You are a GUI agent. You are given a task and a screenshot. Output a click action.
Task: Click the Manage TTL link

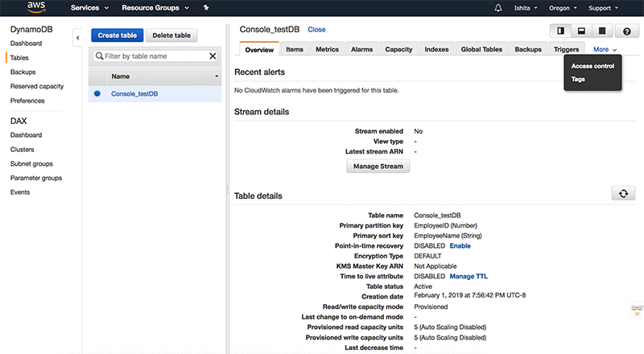coord(469,276)
